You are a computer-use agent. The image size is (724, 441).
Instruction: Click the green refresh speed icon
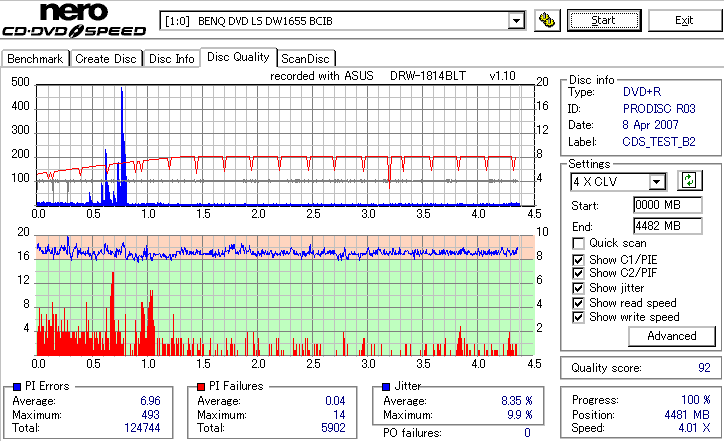click(x=689, y=180)
